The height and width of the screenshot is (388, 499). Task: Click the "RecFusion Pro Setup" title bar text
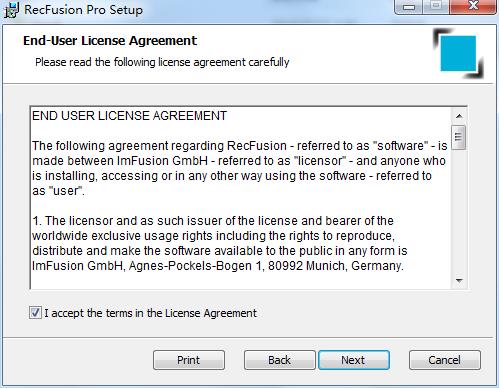[83, 10]
